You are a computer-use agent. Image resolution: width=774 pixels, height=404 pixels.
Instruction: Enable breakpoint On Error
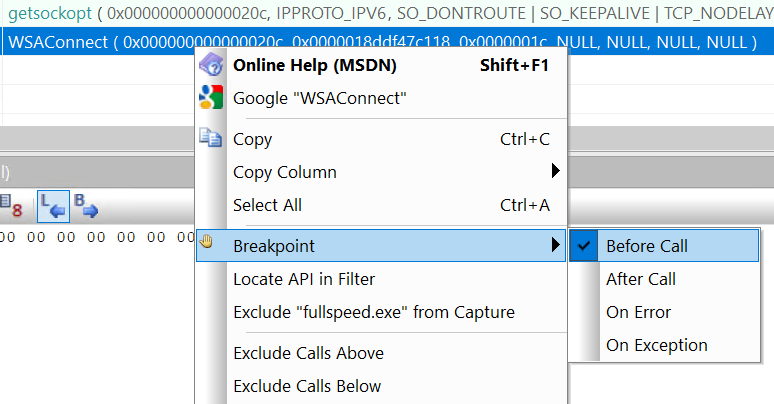638,312
